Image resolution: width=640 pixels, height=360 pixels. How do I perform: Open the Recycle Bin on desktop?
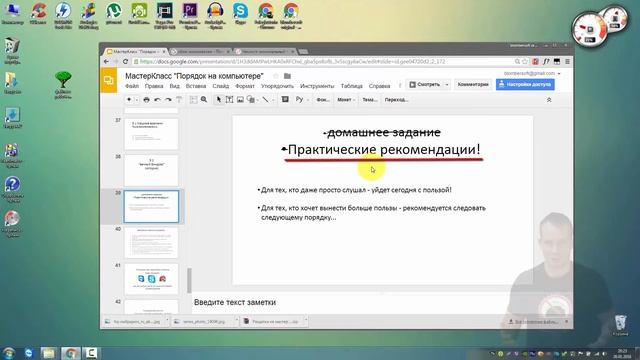point(620,325)
